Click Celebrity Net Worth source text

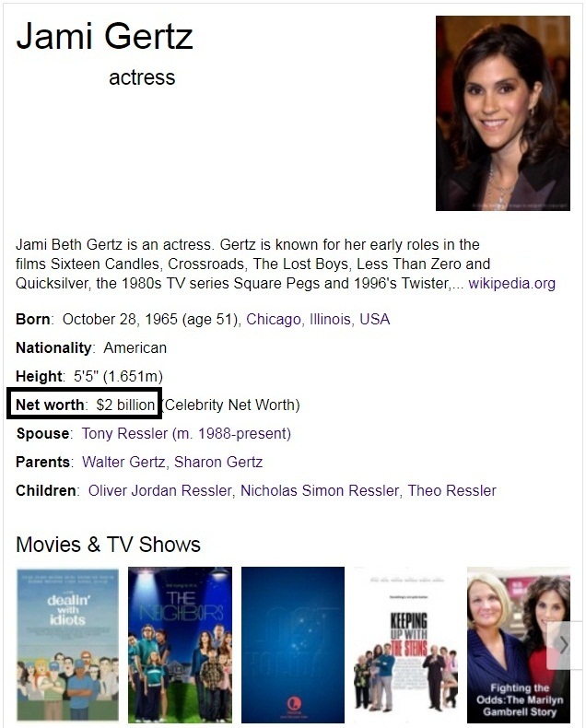click(231, 405)
